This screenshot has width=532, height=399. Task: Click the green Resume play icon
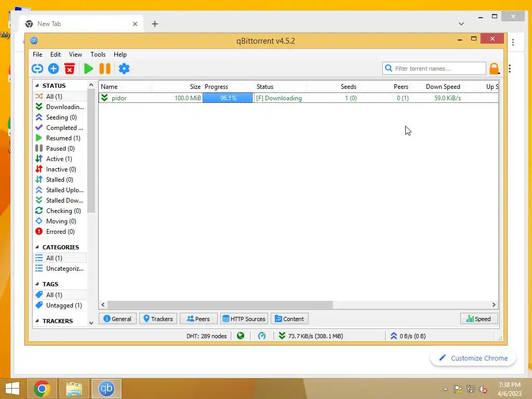pyautogui.click(x=88, y=69)
